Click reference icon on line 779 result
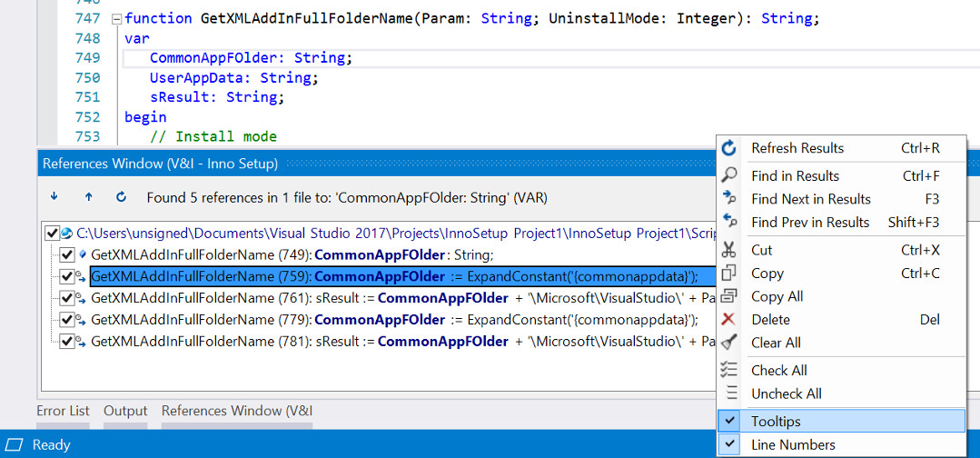This screenshot has height=458, width=980. click(81, 320)
